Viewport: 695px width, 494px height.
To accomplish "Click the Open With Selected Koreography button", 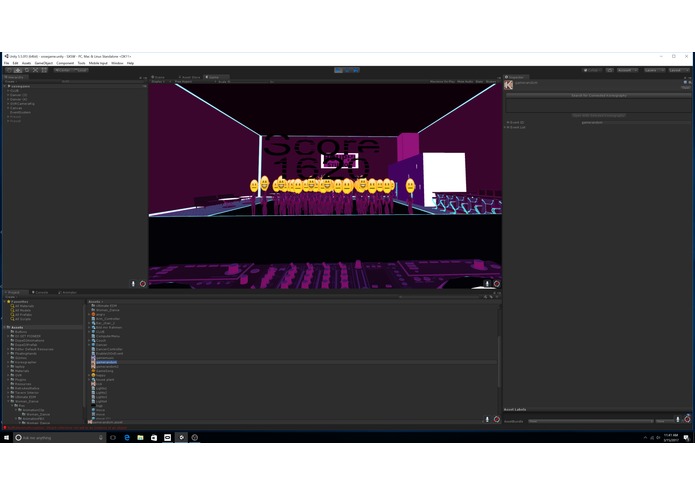I will coord(598,115).
